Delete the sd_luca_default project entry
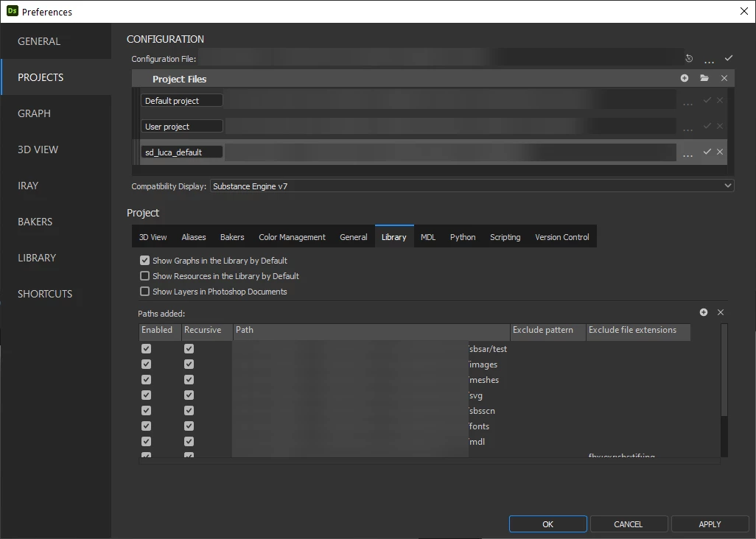 (720, 151)
